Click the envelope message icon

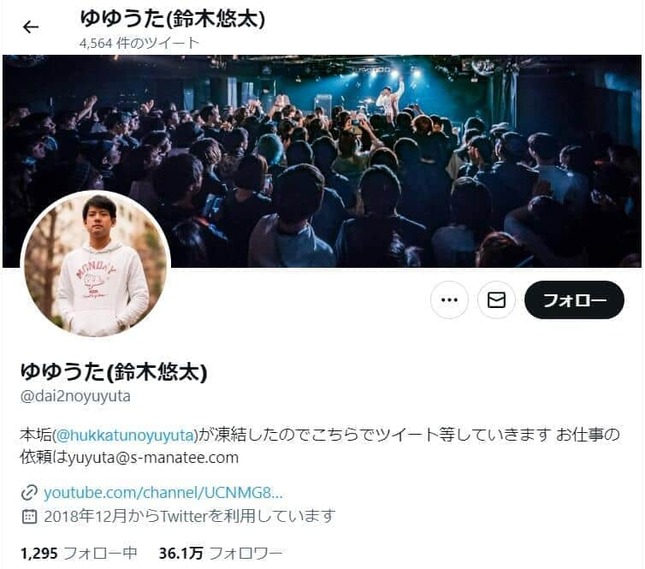[496, 300]
